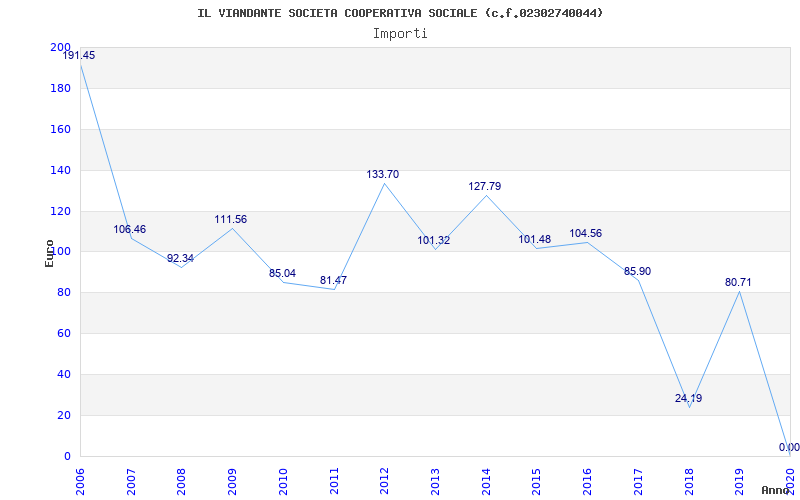Click the Importi subtitle
Viewport: 800px width, 500px height.
400,34
